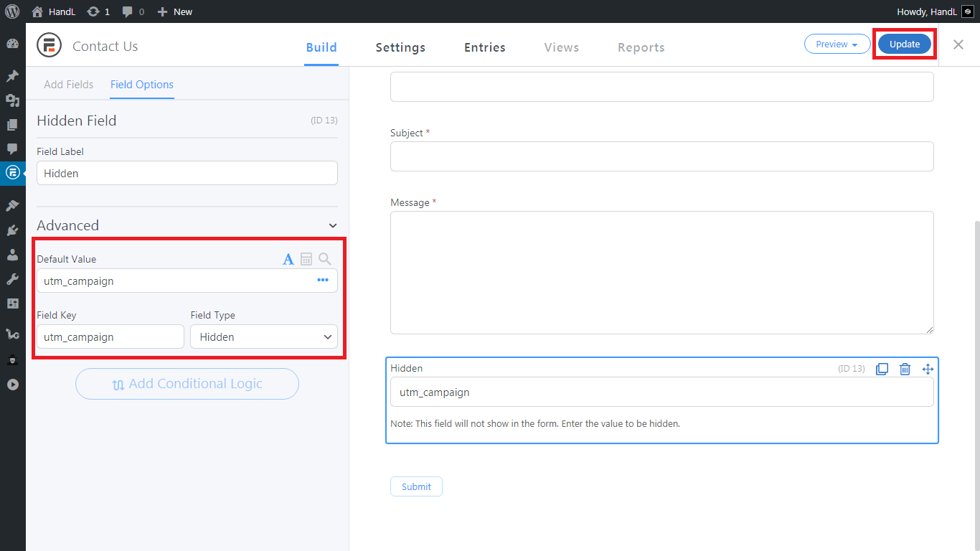Open the Field Type dropdown
Screen dimensions: 980x551
tap(263, 336)
